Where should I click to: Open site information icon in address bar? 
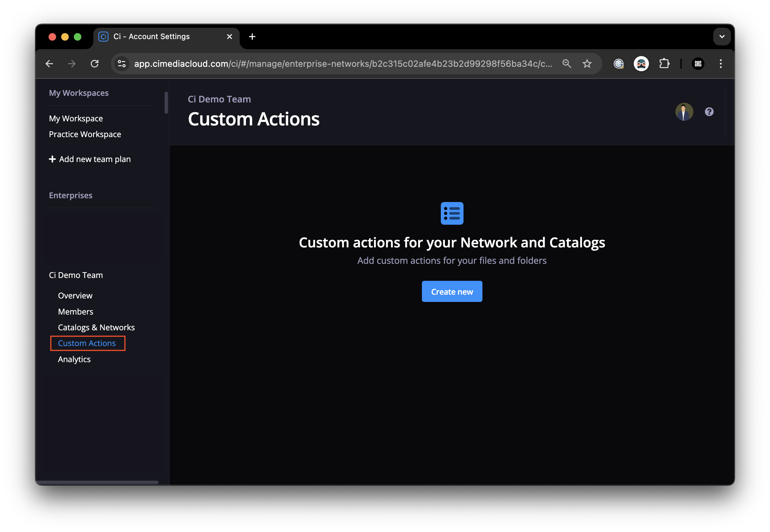122,64
